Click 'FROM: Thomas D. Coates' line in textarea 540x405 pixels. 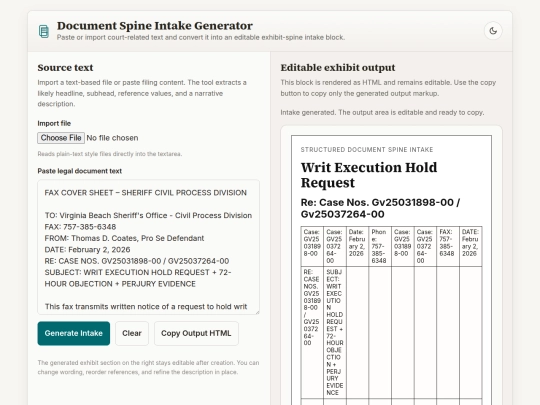click(124, 238)
